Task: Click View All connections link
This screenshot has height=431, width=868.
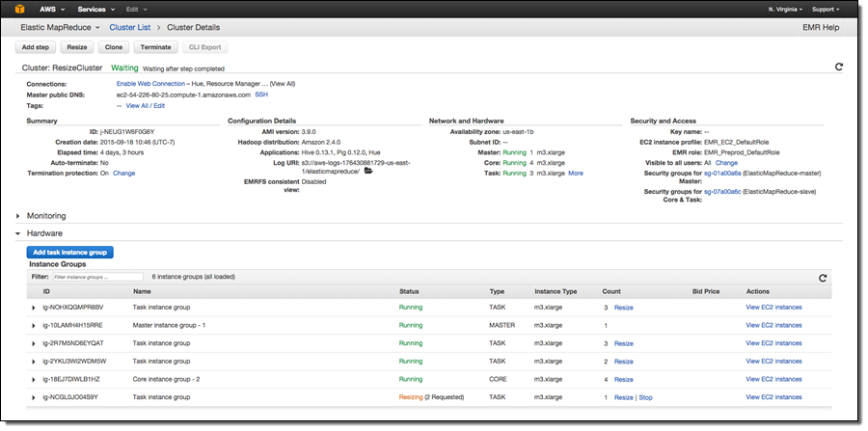Action: coord(283,84)
